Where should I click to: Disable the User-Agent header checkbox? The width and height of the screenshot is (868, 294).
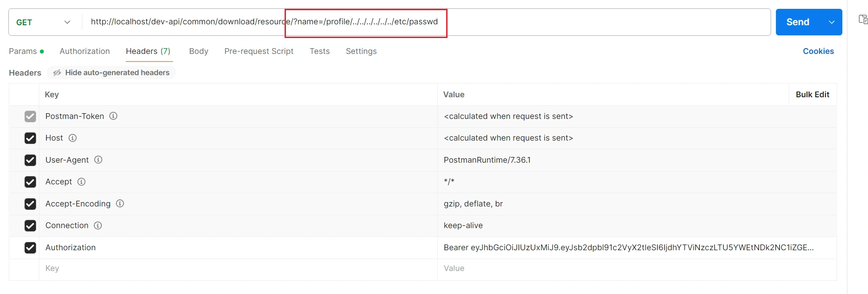[x=30, y=160]
